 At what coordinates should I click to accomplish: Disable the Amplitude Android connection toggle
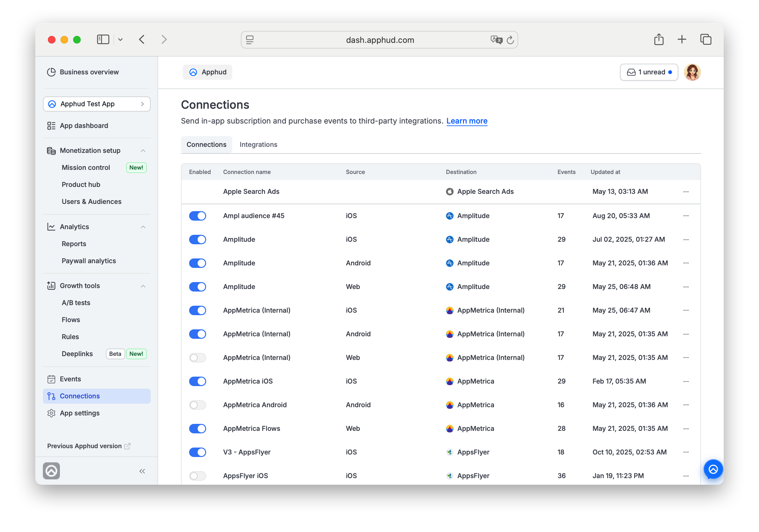click(198, 263)
